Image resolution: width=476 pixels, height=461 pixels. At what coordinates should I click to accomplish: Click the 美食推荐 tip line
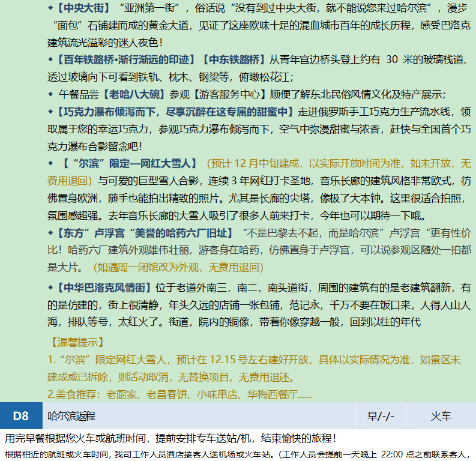point(179,394)
